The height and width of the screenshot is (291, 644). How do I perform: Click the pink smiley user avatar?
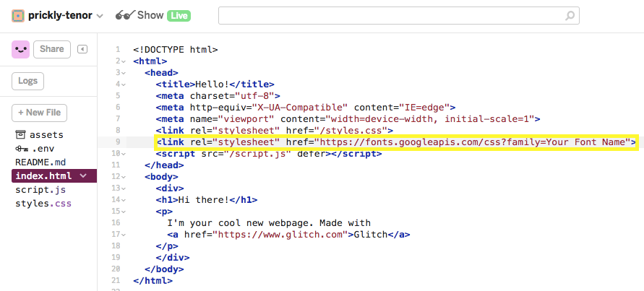(x=20, y=49)
